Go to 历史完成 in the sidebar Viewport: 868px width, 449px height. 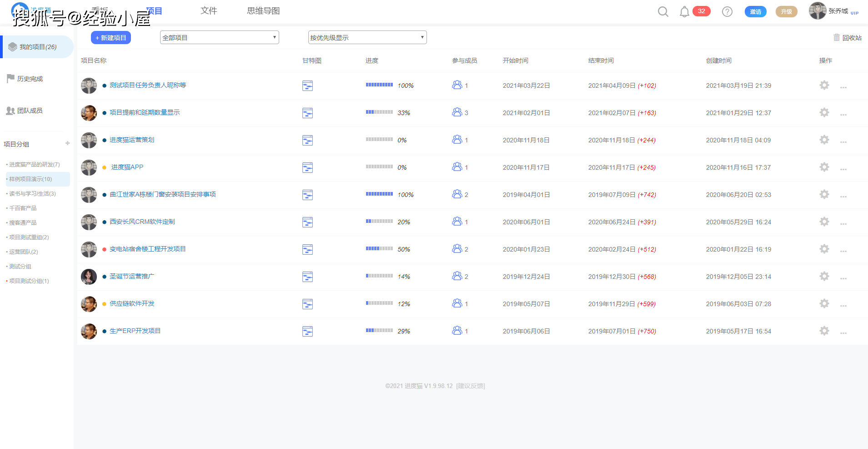pos(30,79)
